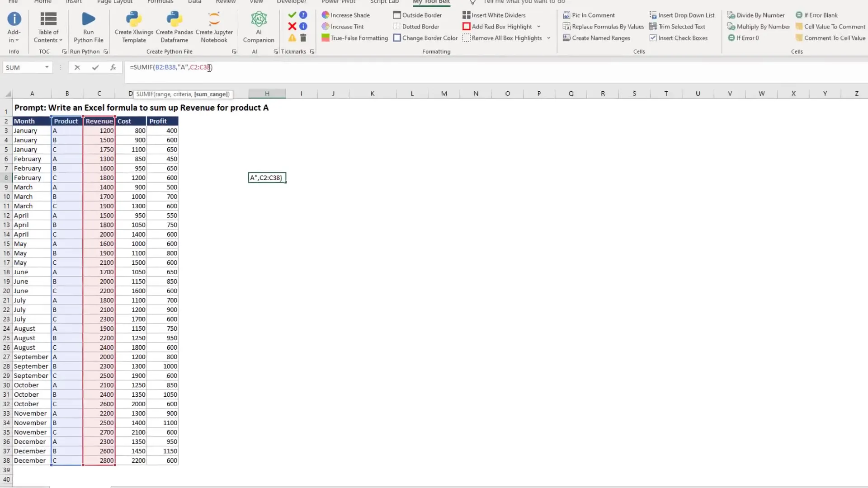Insert White Dividers
The image size is (868, 488).
pos(494,15)
